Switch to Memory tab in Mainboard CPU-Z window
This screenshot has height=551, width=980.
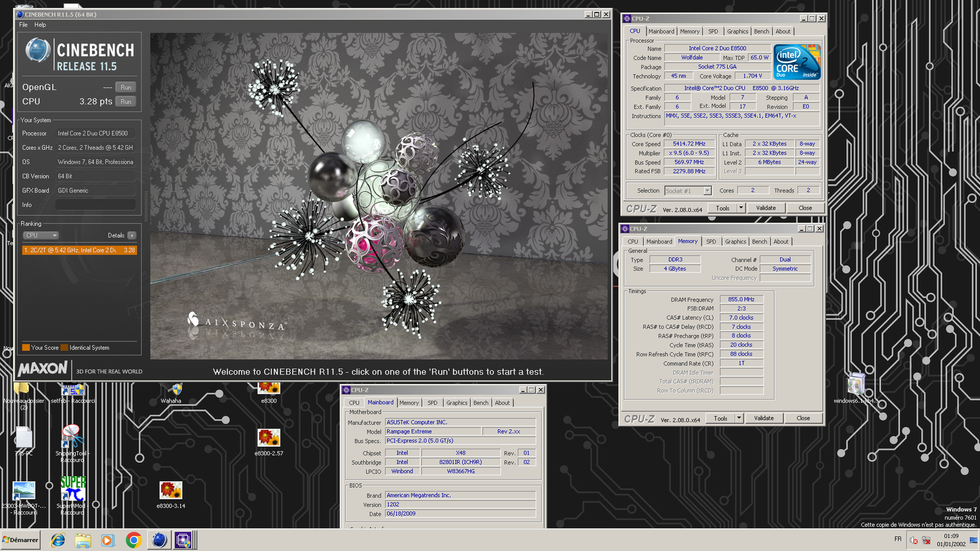click(409, 403)
